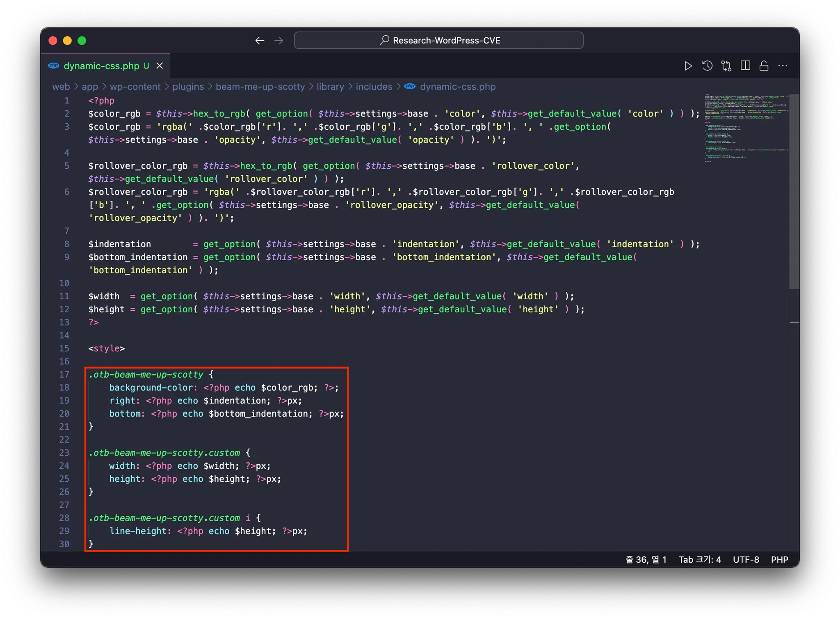Expand the plugins breadcrumb folder
This screenshot has height=621, width=840.
[188, 87]
